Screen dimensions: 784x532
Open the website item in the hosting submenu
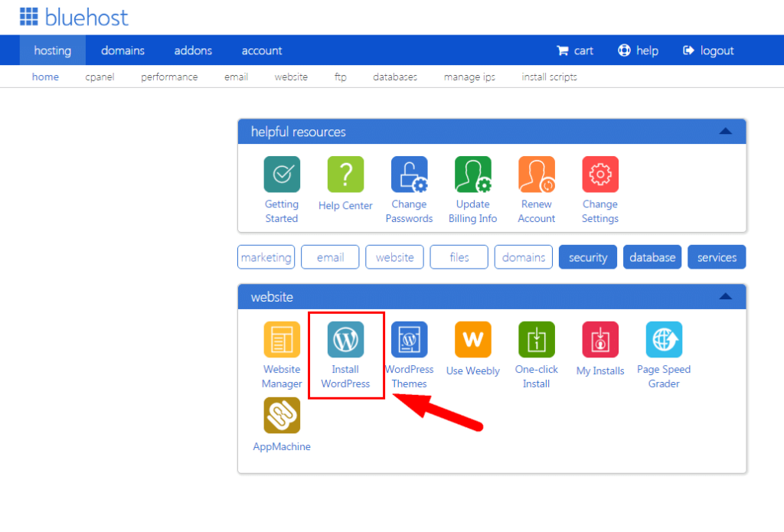[291, 77]
